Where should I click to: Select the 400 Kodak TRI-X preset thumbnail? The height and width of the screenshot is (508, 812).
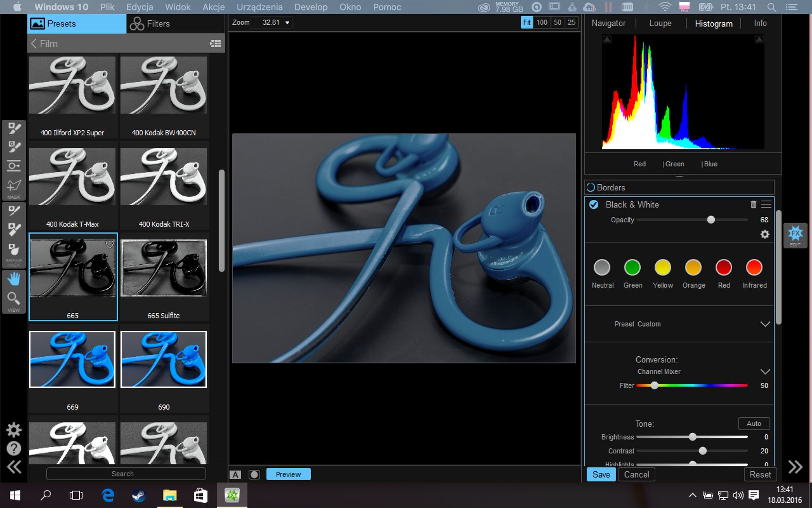coord(164,177)
